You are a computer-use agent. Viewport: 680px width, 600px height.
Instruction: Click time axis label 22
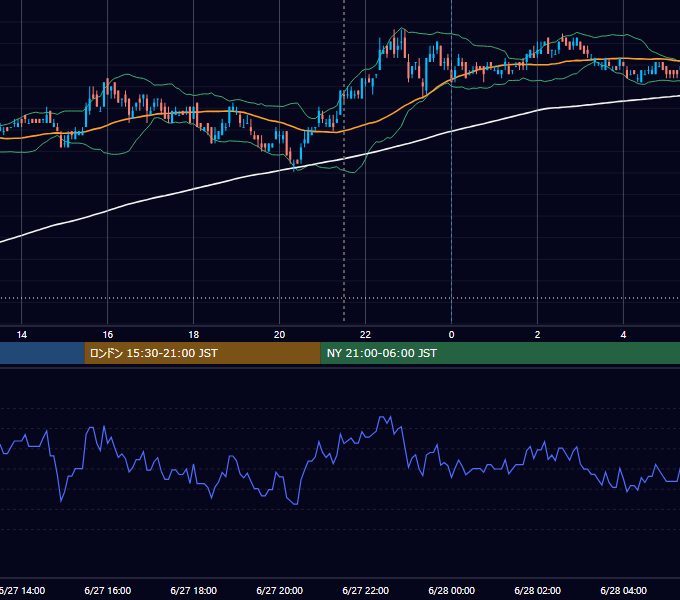365,335
